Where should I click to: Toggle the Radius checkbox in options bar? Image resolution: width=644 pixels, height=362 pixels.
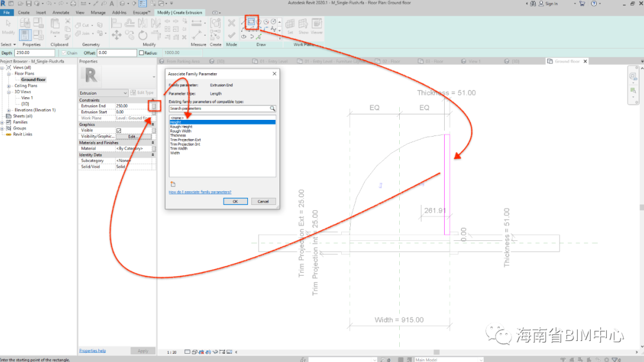(141, 53)
